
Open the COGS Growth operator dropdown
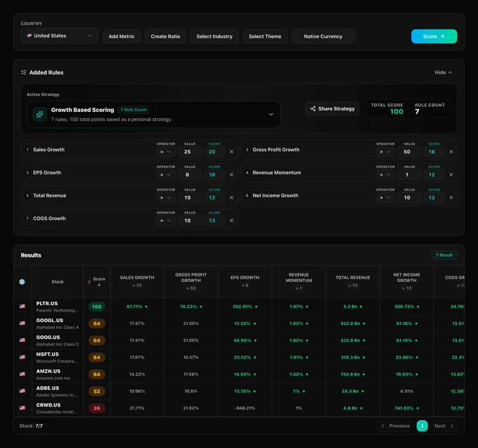pyautogui.click(x=165, y=221)
